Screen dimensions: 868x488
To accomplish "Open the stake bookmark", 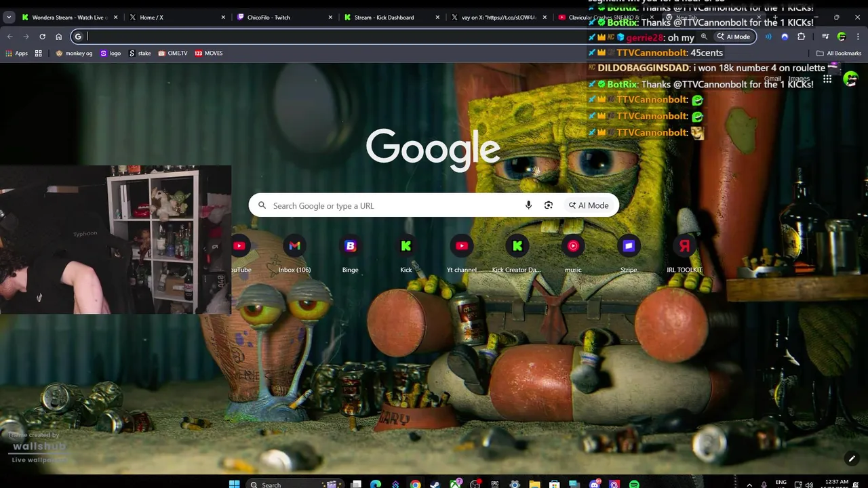I will (x=140, y=53).
